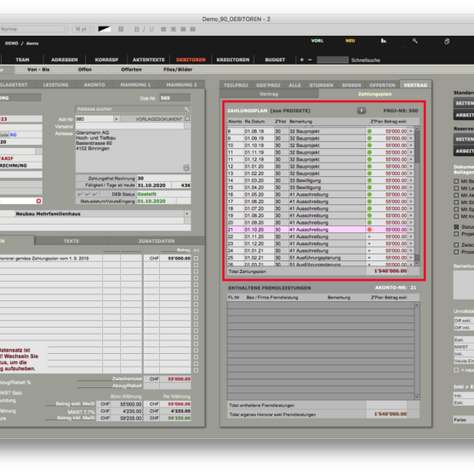474x474 pixels.
Task: Open the text color swatch in the formatting bar
Action: tap(104, 29)
